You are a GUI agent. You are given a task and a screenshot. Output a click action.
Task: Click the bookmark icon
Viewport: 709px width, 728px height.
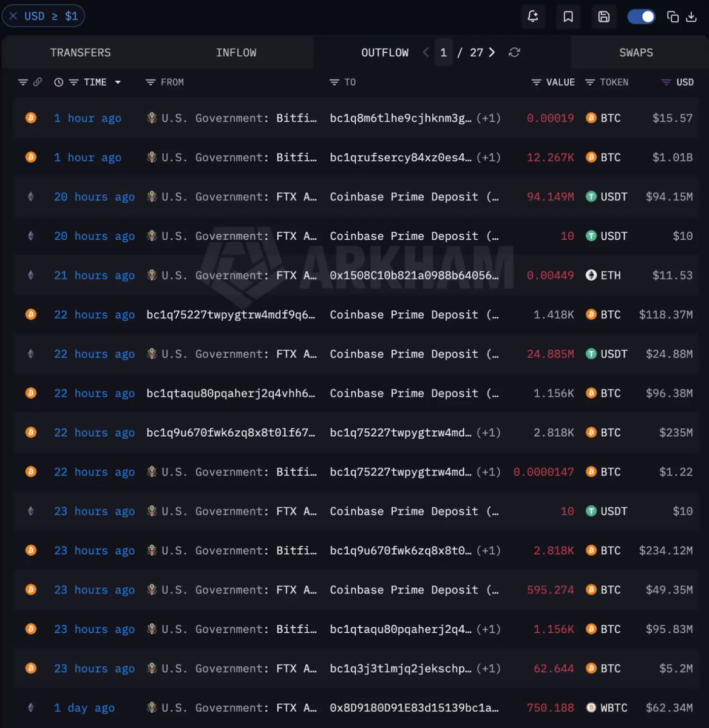[568, 16]
